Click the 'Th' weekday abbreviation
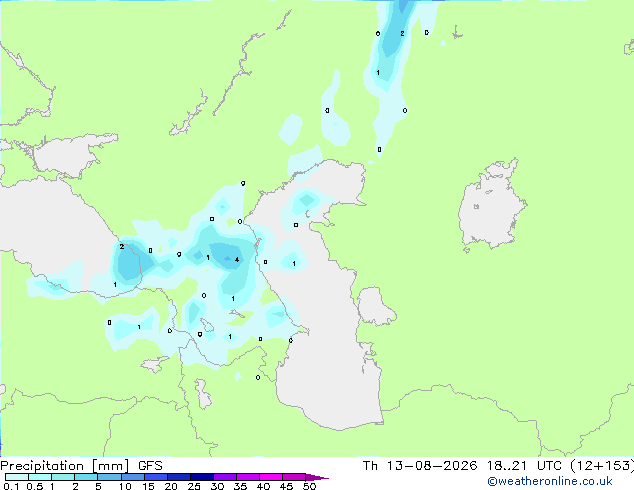 click(370, 466)
